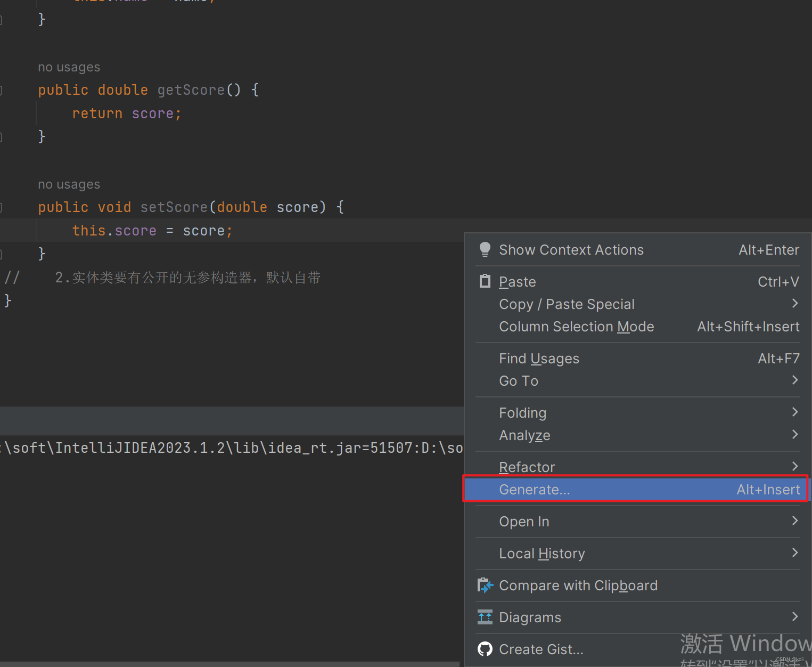Expand arrow next to Local History
This screenshot has width=812, height=667.
click(x=795, y=552)
